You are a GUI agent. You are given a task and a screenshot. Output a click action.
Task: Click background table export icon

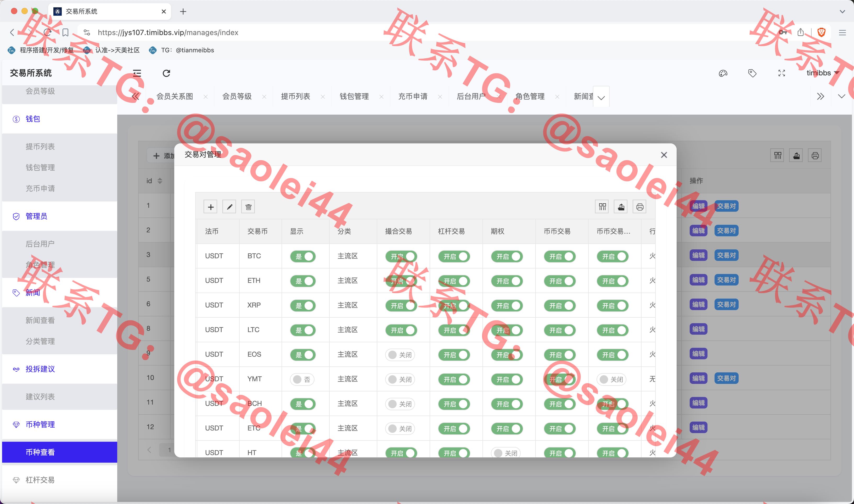[796, 155]
